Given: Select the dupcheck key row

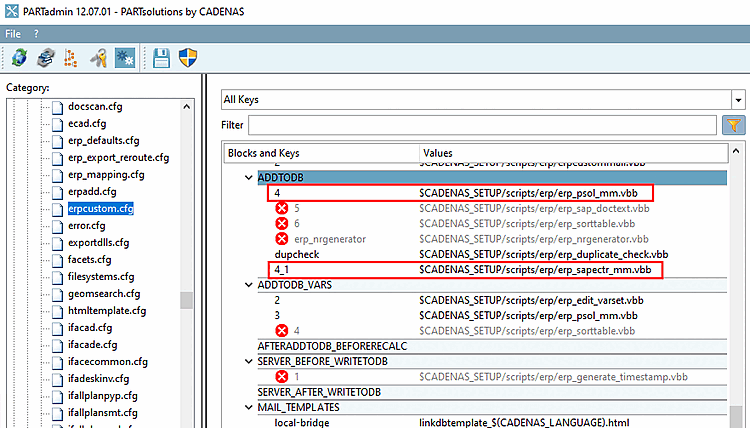Looking at the screenshot, I should 492,254.
